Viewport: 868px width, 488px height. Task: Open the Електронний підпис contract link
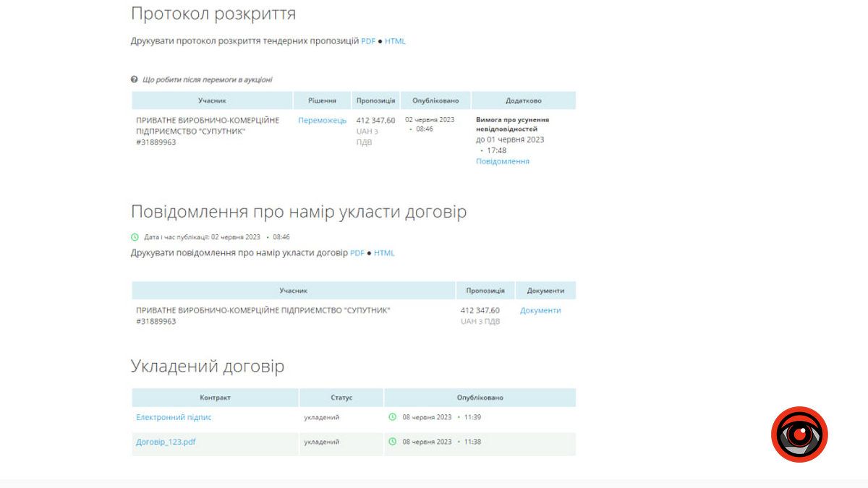click(174, 417)
